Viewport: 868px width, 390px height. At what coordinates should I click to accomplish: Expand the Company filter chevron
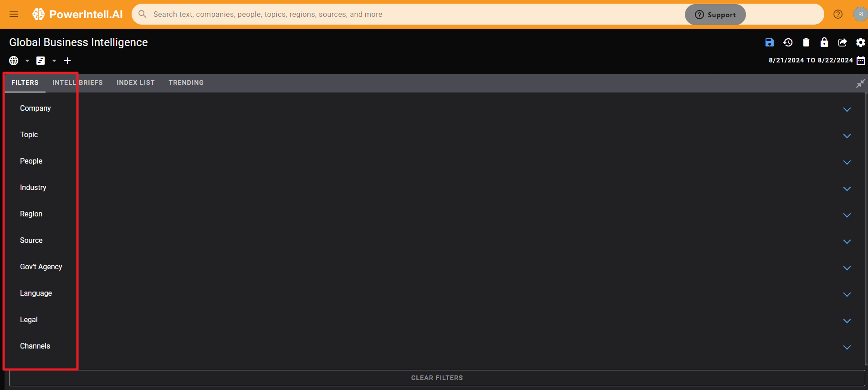pos(847,109)
